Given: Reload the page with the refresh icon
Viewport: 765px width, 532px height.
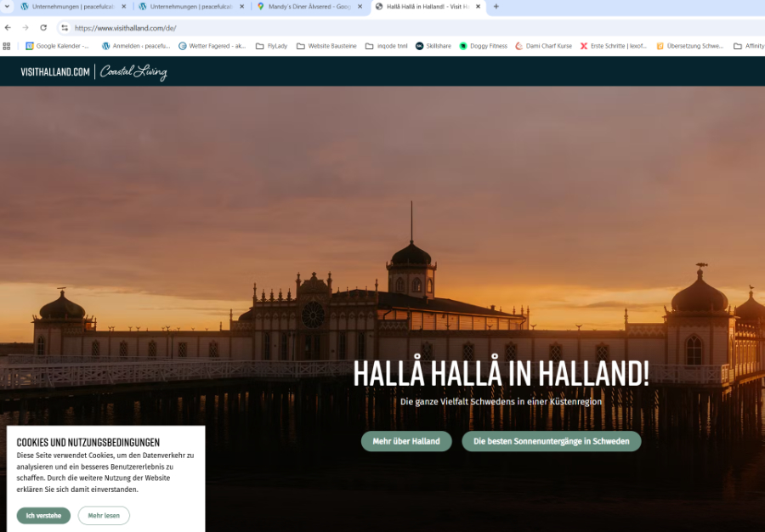Looking at the screenshot, I should point(43,27).
